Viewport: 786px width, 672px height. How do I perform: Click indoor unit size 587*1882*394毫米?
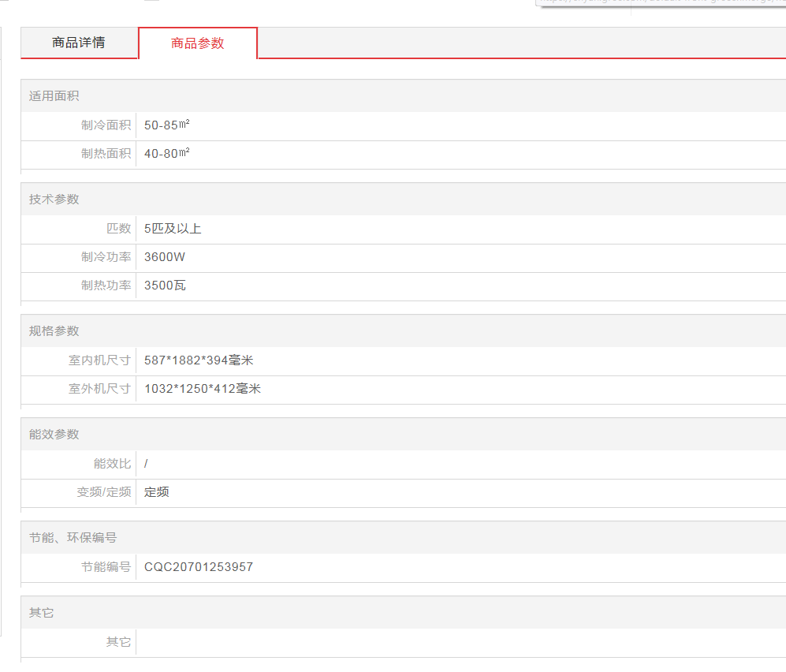(199, 360)
